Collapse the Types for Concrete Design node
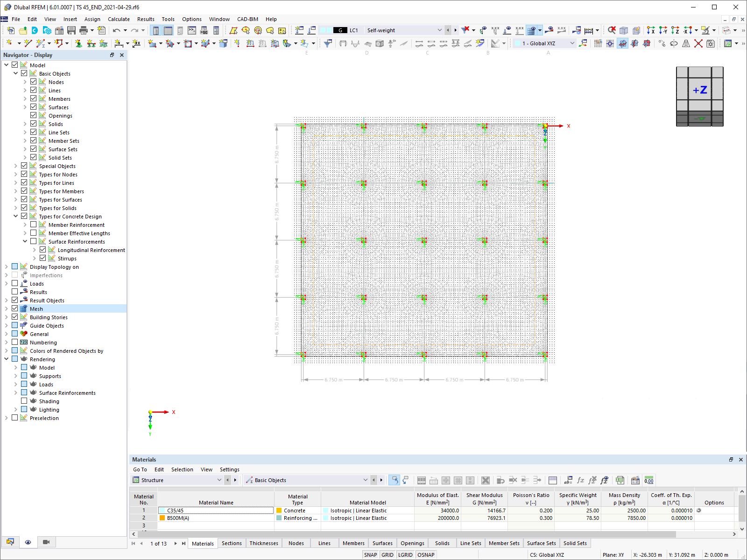 click(x=15, y=216)
